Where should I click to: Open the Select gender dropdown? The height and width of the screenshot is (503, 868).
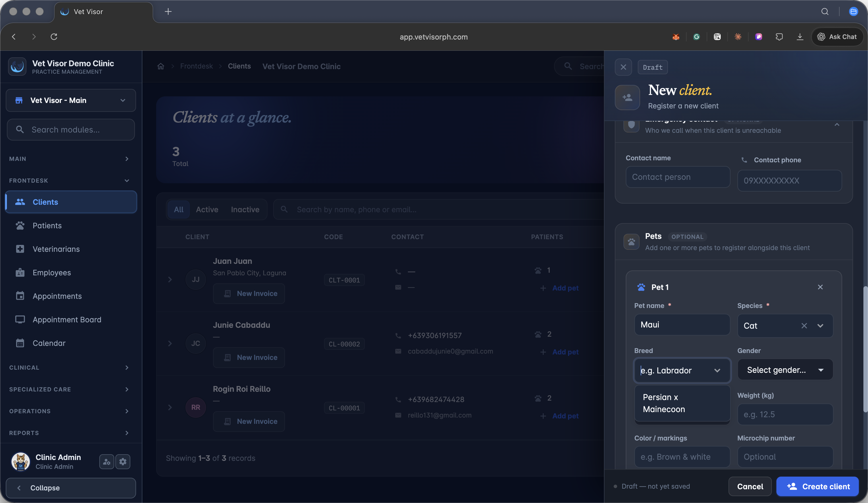pos(785,370)
